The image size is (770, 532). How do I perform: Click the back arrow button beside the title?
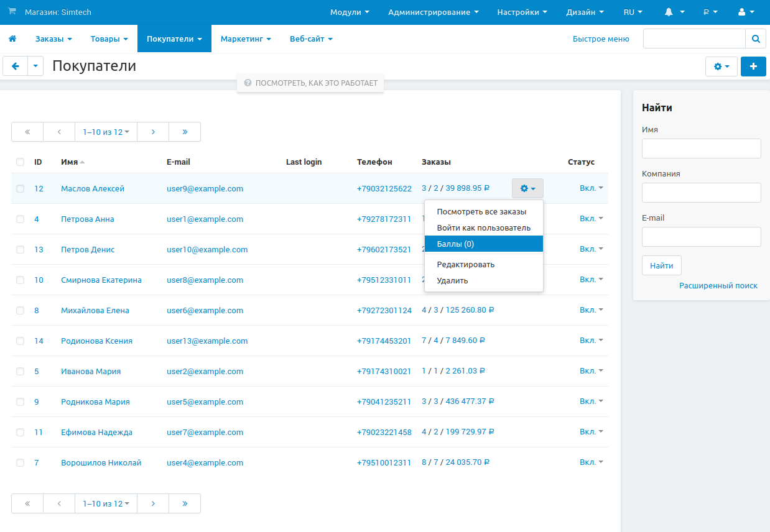tap(16, 66)
